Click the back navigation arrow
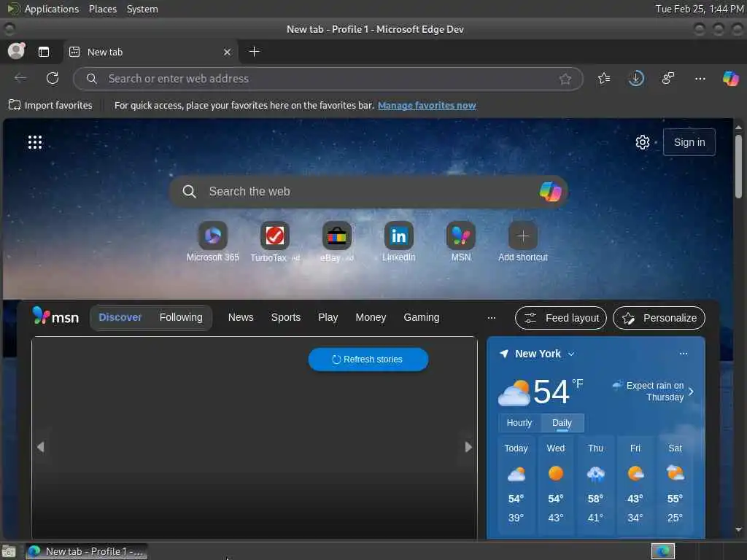This screenshot has height=560, width=747. tap(20, 78)
